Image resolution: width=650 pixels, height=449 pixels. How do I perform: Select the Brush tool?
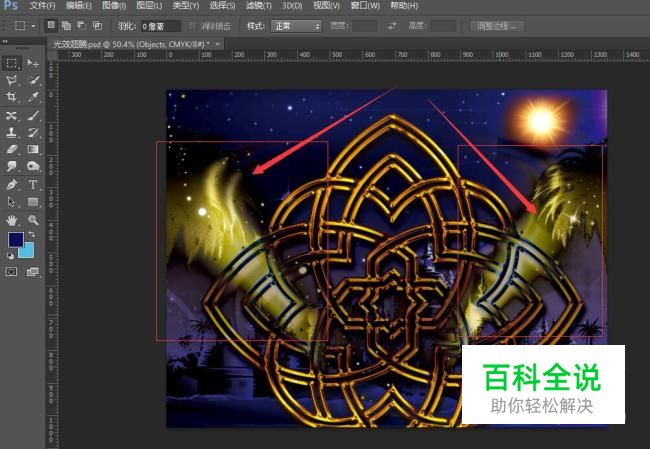click(33, 115)
